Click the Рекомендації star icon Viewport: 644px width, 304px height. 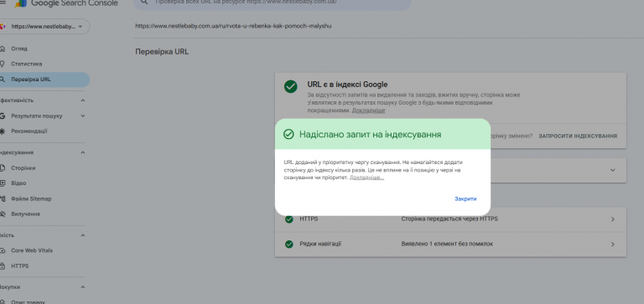pyautogui.click(x=3, y=131)
